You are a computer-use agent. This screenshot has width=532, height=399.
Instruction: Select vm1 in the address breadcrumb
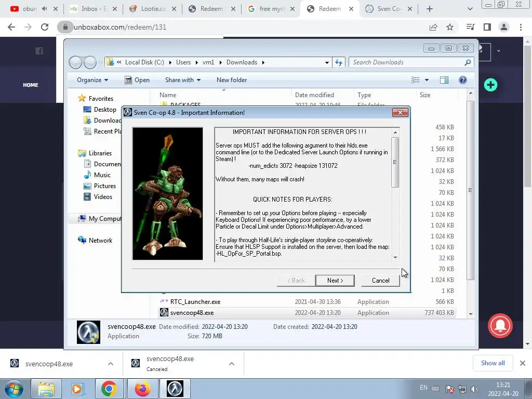point(208,62)
